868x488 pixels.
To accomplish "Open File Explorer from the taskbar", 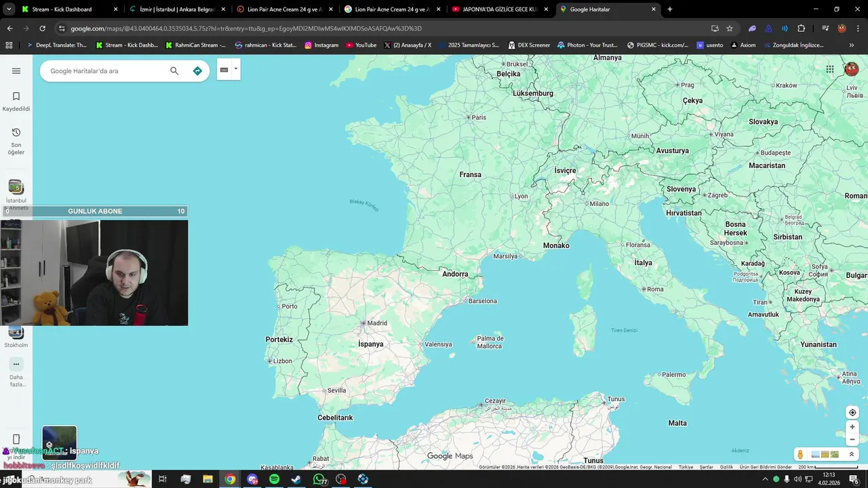I will click(208, 479).
